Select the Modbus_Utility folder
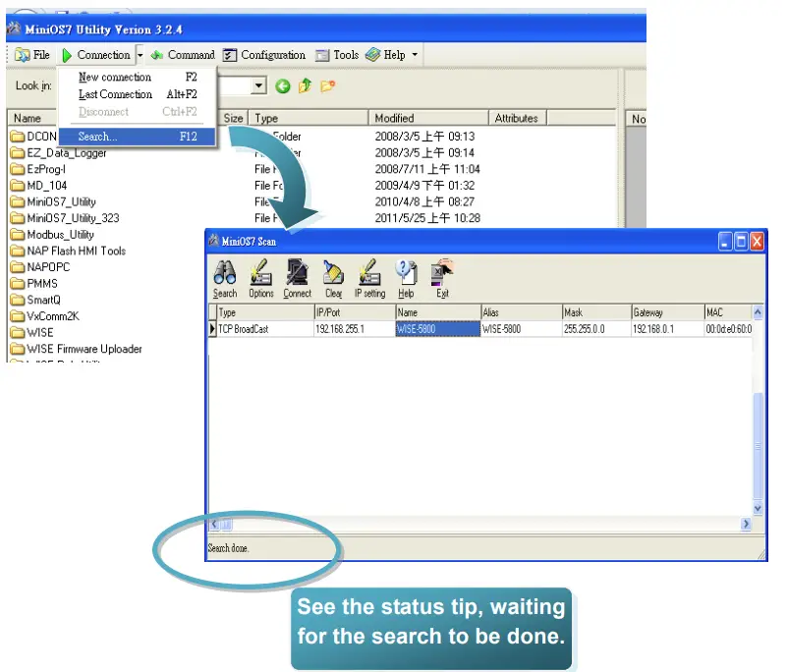787x672 pixels. [52, 235]
